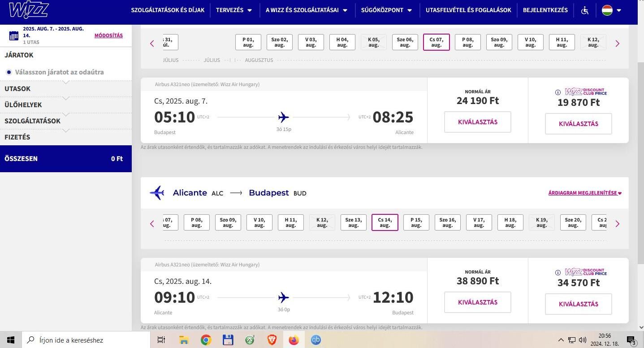Image resolution: width=644 pixels, height=348 pixels.
Task: Show later outbound dates with right arrow
Action: click(618, 43)
